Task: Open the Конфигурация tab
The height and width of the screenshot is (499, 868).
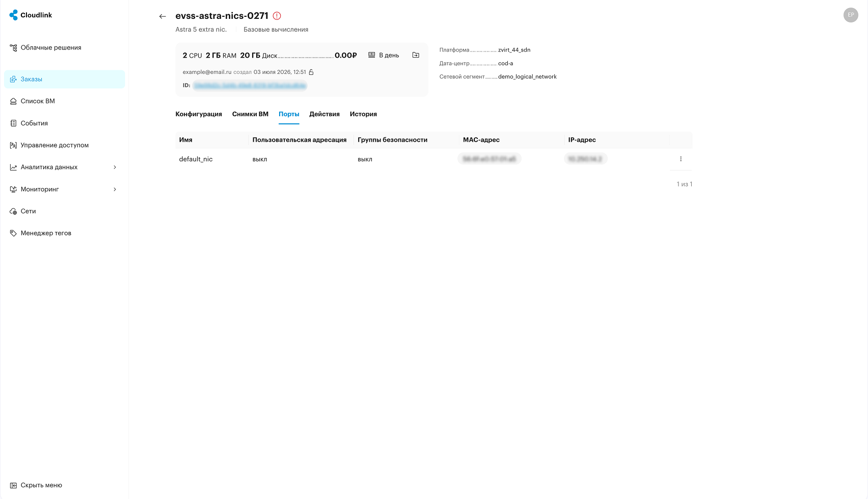Action: click(199, 114)
